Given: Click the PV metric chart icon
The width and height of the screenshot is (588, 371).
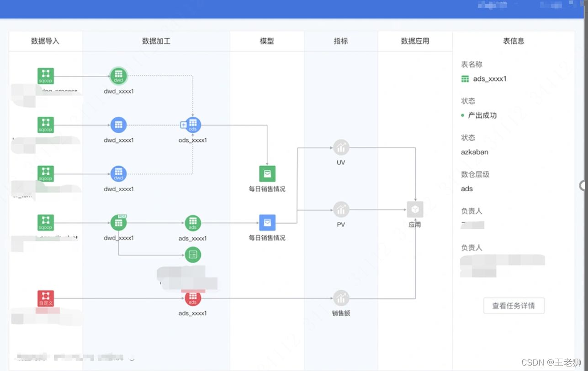Looking at the screenshot, I should click(341, 209).
